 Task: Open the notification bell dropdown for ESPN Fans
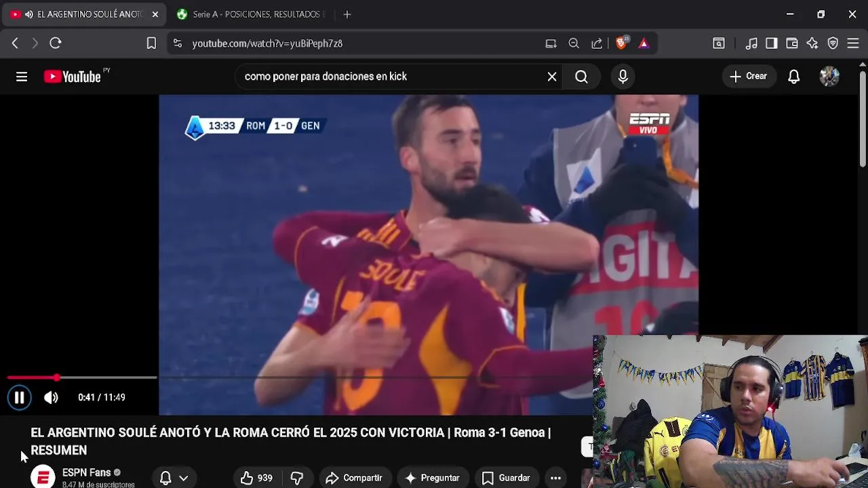(174, 478)
